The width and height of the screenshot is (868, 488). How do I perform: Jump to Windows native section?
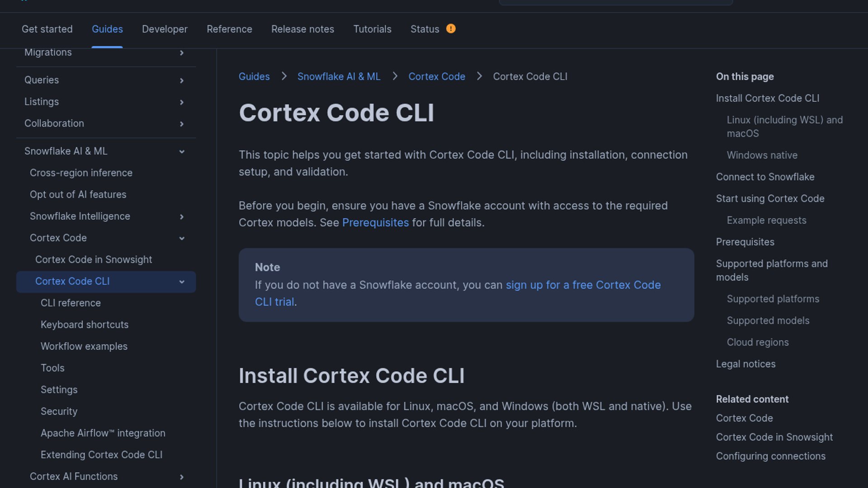[762, 155]
